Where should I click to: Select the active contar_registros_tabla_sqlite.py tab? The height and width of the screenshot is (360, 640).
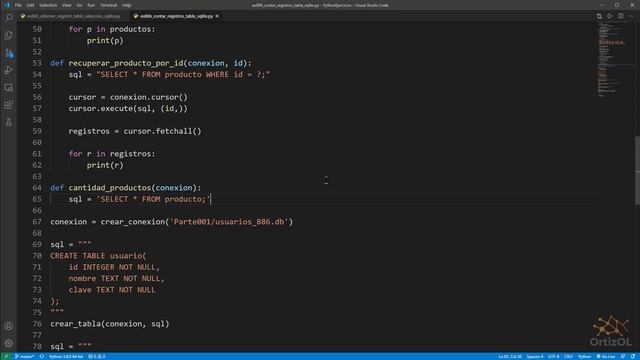(176, 16)
